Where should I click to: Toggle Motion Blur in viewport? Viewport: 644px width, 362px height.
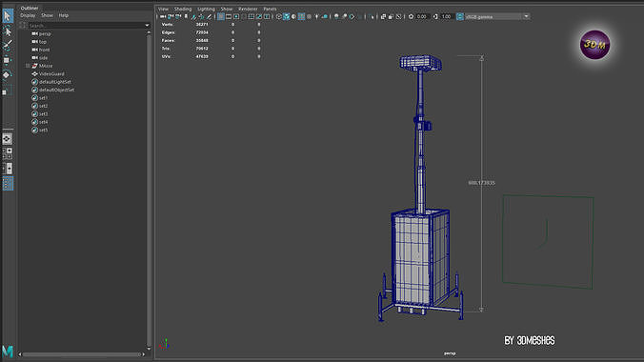coord(344,16)
